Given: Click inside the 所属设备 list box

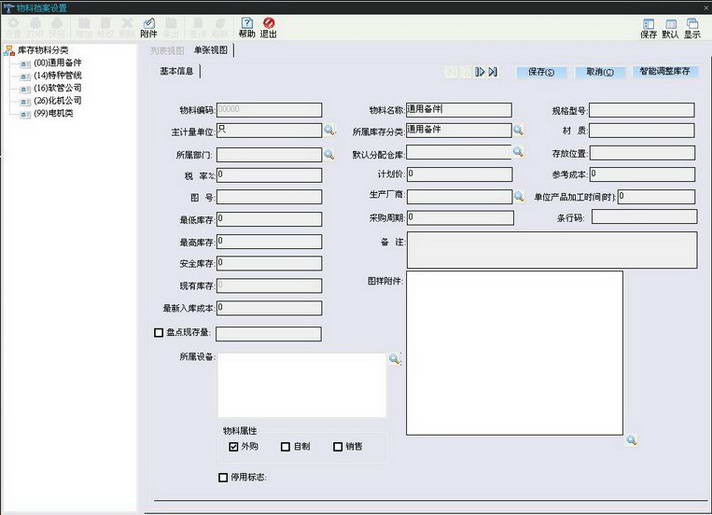Looking at the screenshot, I should (302, 385).
